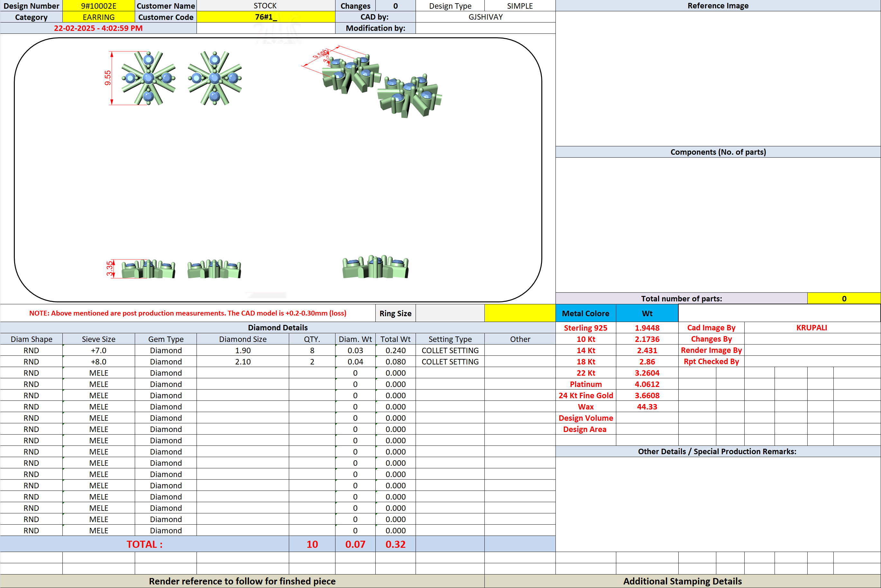Select the TOTAL quantity value 10
Viewport: 881px width, 588px height.
(x=312, y=544)
